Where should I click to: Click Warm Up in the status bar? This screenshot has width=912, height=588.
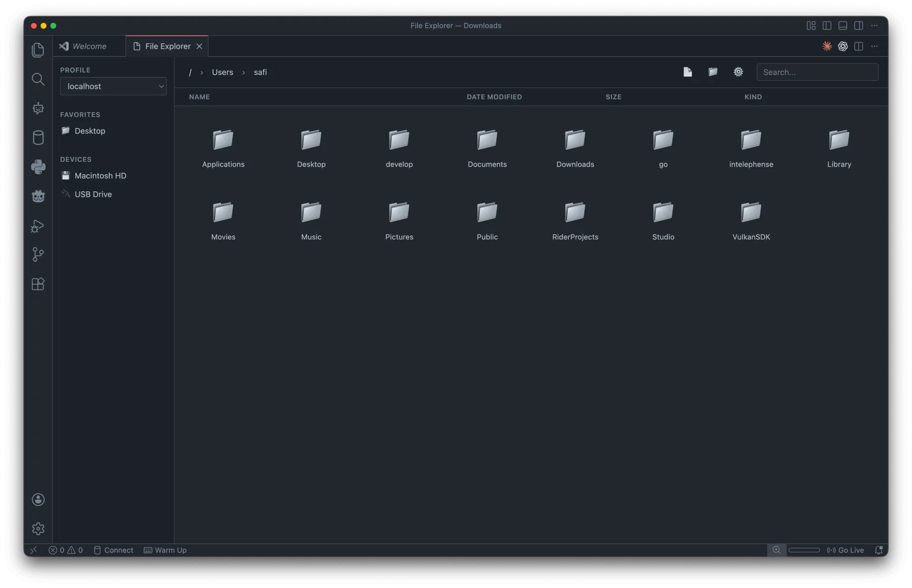pyautogui.click(x=165, y=550)
